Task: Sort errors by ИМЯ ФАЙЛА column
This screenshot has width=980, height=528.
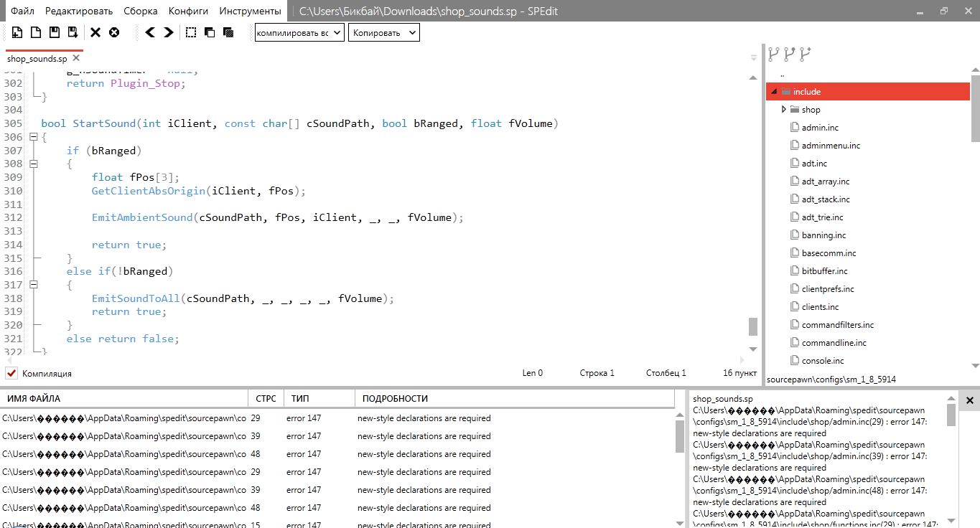Action: pyautogui.click(x=125, y=398)
